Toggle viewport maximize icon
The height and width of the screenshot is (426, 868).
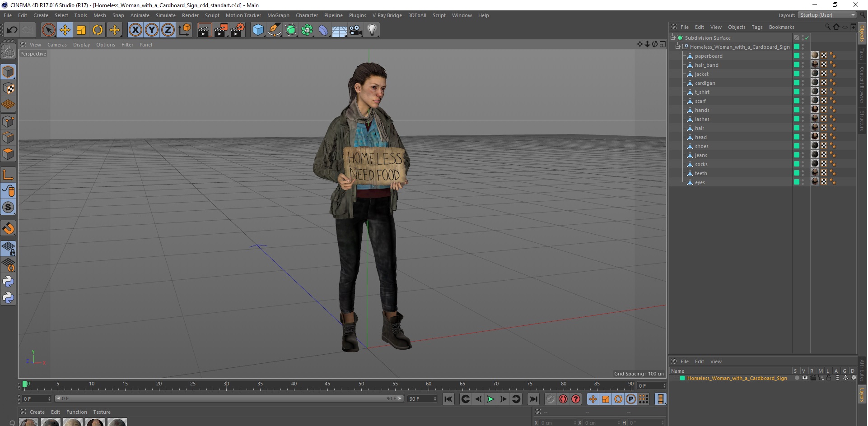pyautogui.click(x=663, y=44)
